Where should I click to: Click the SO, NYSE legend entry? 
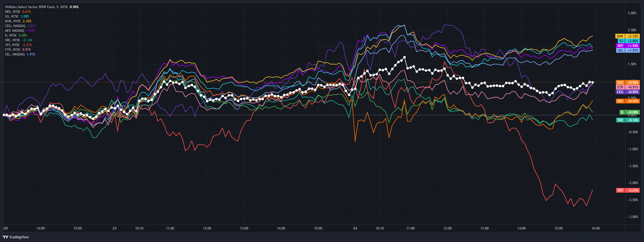tap(17, 16)
